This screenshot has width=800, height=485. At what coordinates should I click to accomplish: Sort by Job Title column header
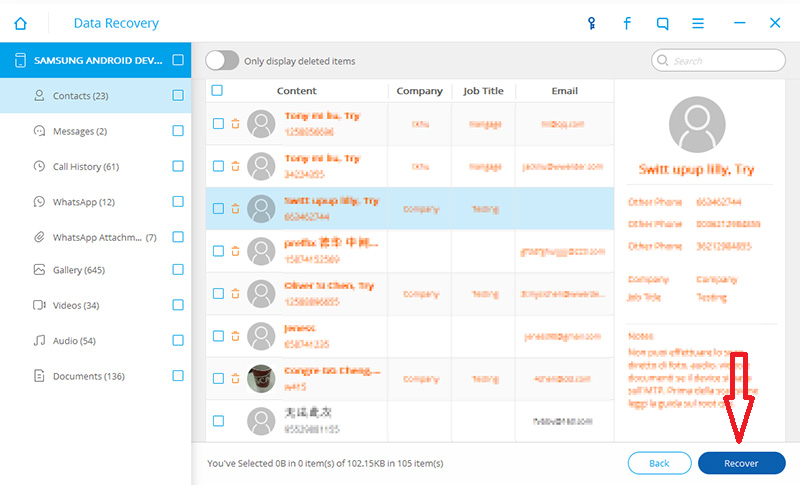pos(483,91)
